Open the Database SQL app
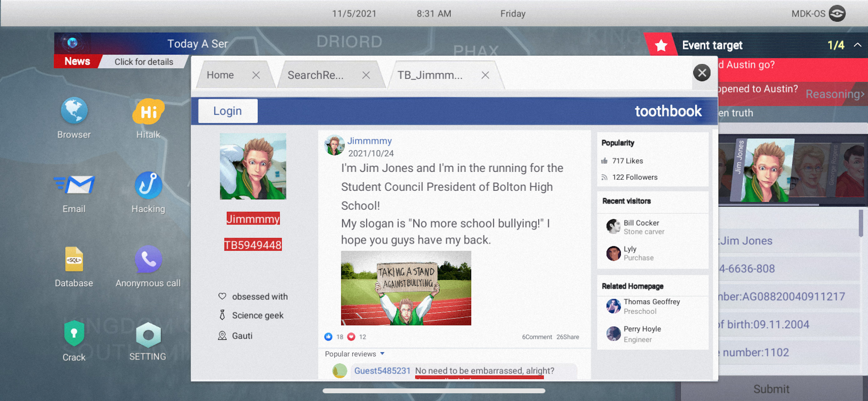 coord(74,259)
